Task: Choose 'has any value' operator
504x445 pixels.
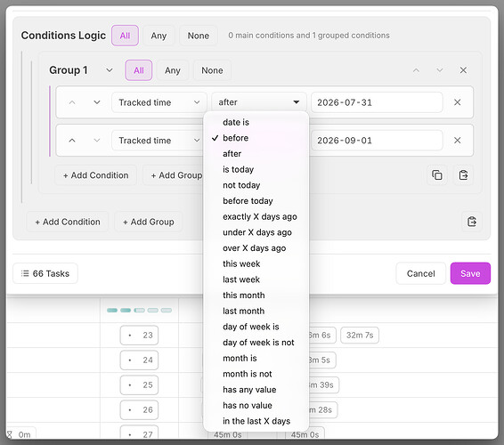Action: point(256,390)
